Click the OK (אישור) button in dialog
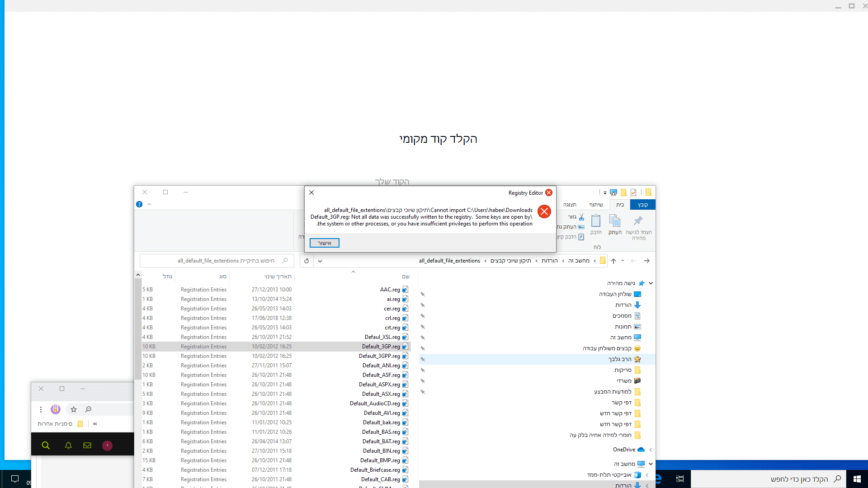The image size is (868, 488). tap(324, 243)
